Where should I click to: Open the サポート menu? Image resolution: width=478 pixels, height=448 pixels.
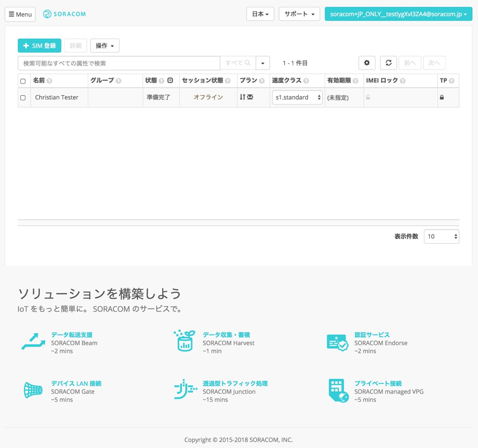299,14
